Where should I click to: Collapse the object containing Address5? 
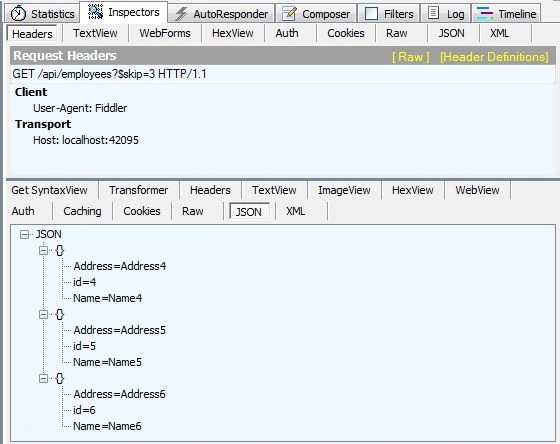(43, 314)
